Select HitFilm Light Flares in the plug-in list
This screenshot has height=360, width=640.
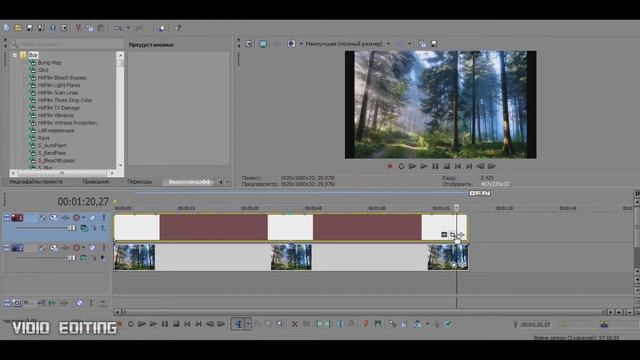[59, 85]
